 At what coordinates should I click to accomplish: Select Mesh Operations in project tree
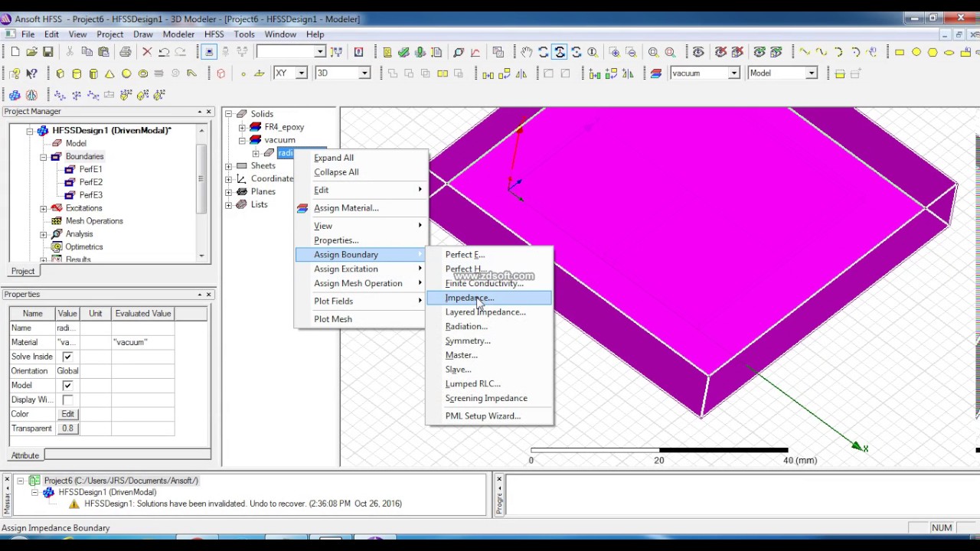pos(94,221)
